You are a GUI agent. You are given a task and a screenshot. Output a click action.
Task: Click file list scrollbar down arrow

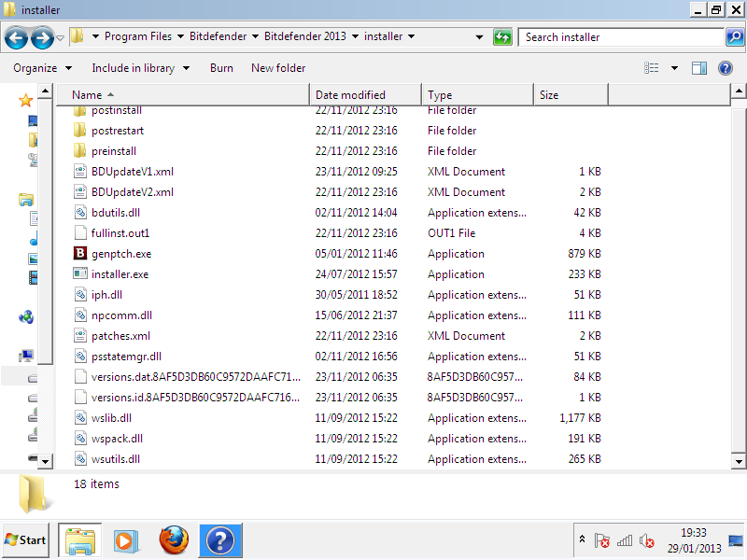pyautogui.click(x=739, y=461)
